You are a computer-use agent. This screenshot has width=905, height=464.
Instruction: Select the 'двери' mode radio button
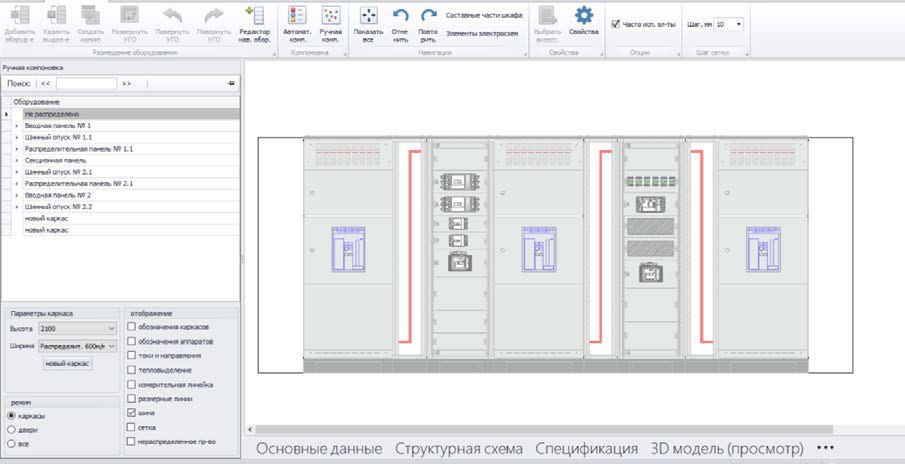pyautogui.click(x=11, y=428)
